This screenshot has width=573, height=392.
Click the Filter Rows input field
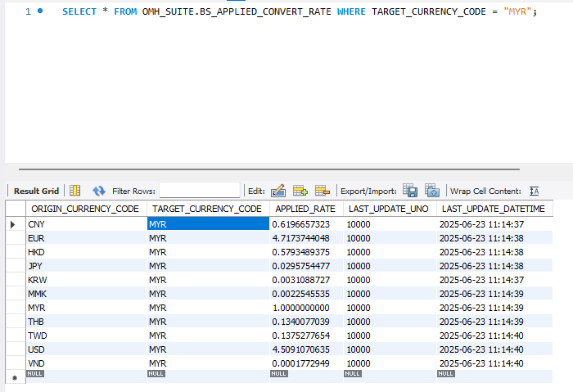point(199,191)
